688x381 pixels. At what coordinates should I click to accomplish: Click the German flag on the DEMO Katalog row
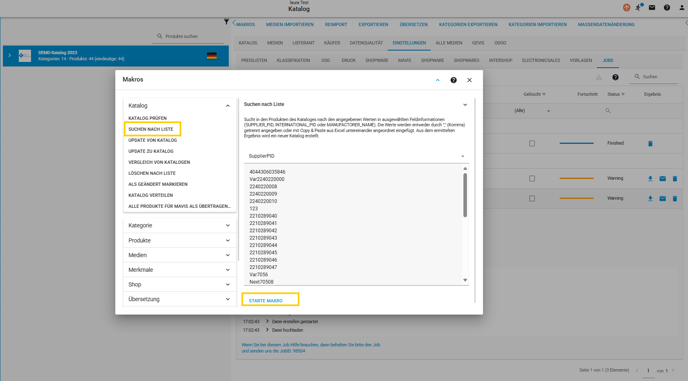coord(212,56)
